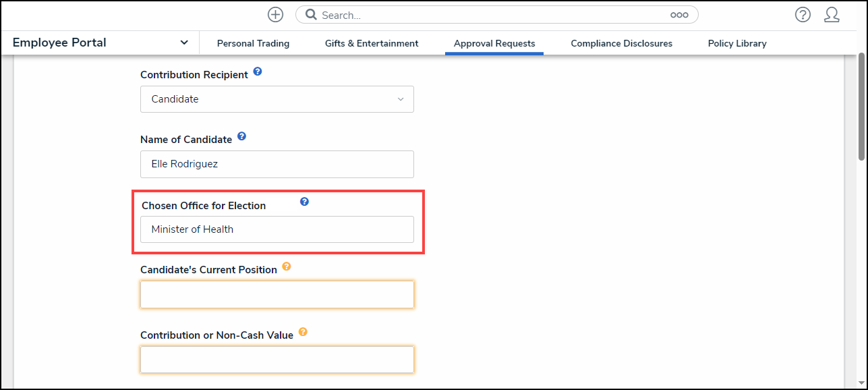Show help tooltip for Candidate's Current Position
868x390 pixels.
tap(287, 267)
